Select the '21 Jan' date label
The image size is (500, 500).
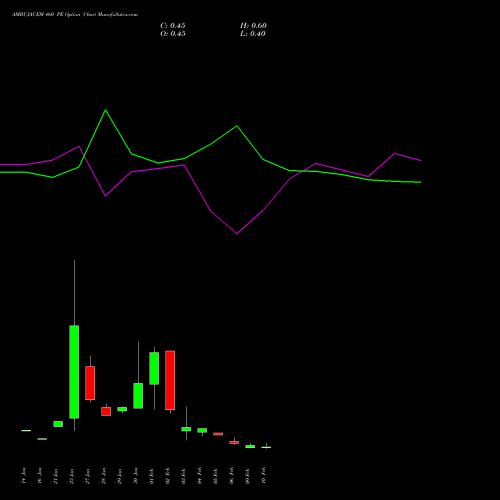tap(56, 475)
